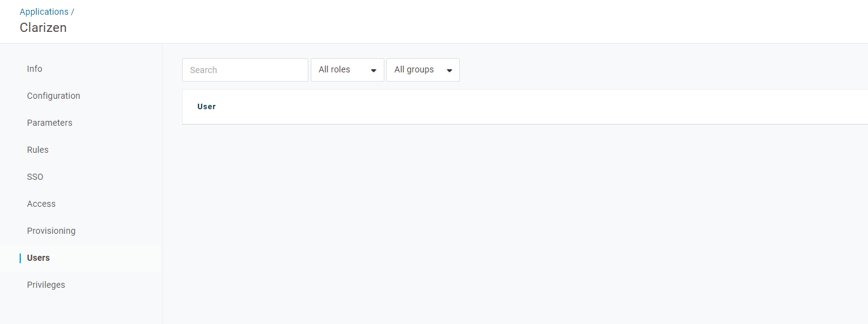Screen dimensions: 868x324
Task: Select Rules in the side navigation
Action: click(x=37, y=150)
